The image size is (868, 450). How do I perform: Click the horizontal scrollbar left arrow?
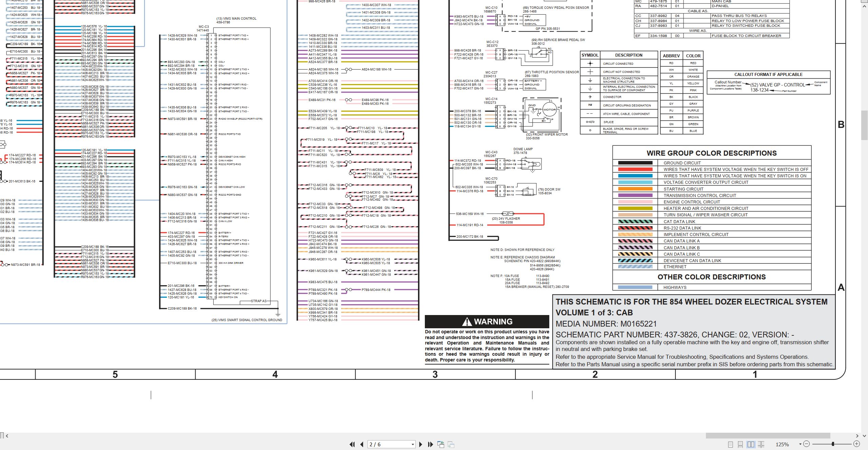(x=7, y=436)
